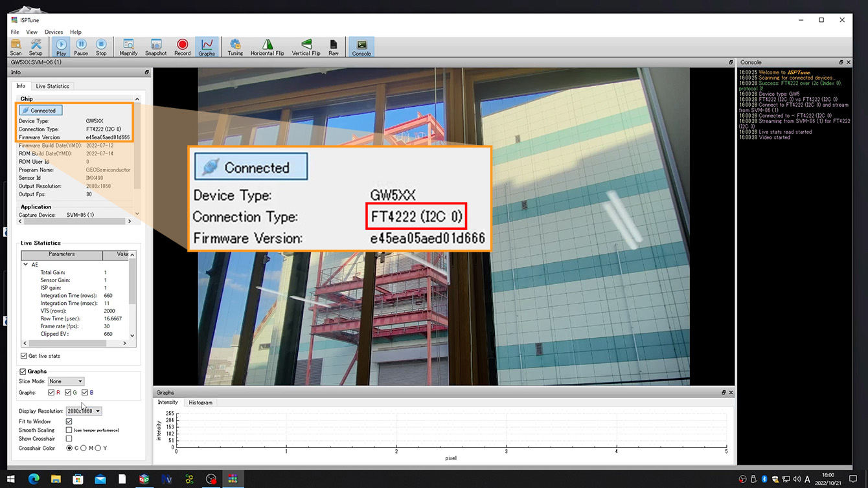Select the M crosshair color radio button
The height and width of the screenshot is (488, 868).
(x=84, y=448)
